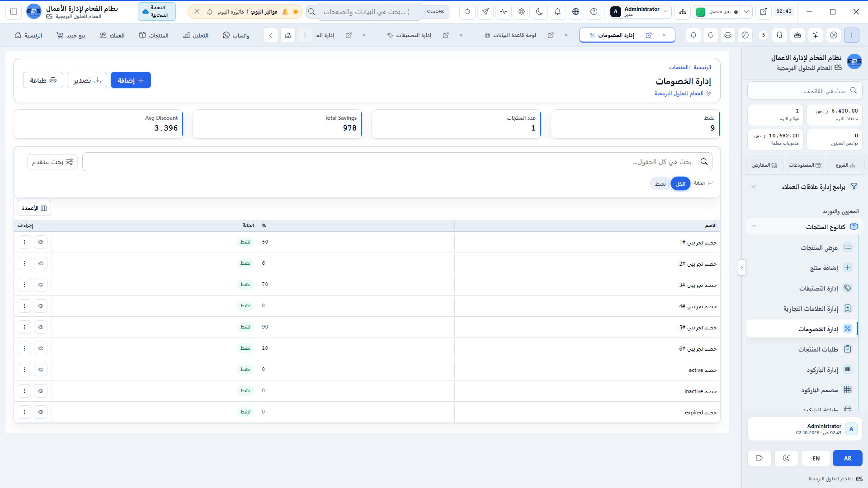868x488 pixels.
Task: View details of خصم تجريبي #3 via eye icon
Action: [x=41, y=285]
